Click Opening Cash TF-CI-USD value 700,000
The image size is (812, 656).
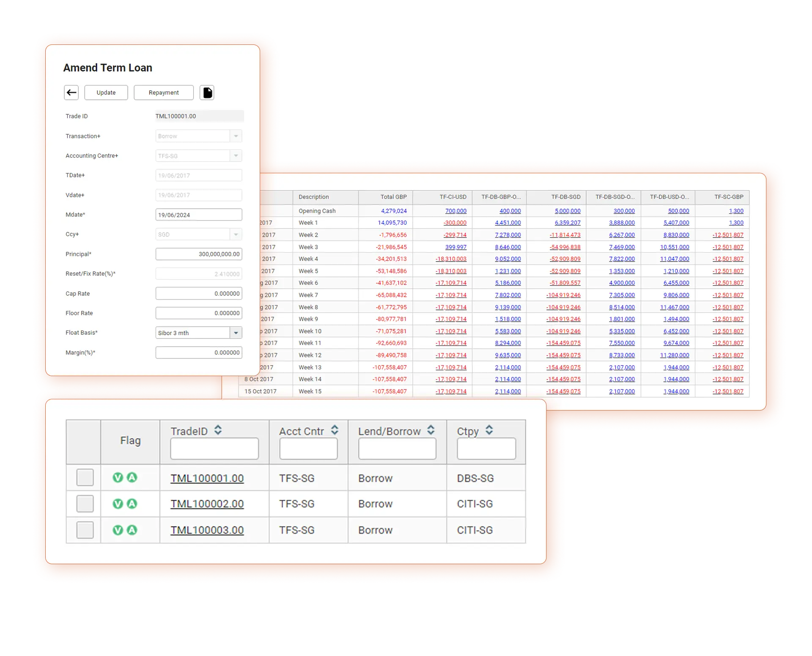[455, 211]
